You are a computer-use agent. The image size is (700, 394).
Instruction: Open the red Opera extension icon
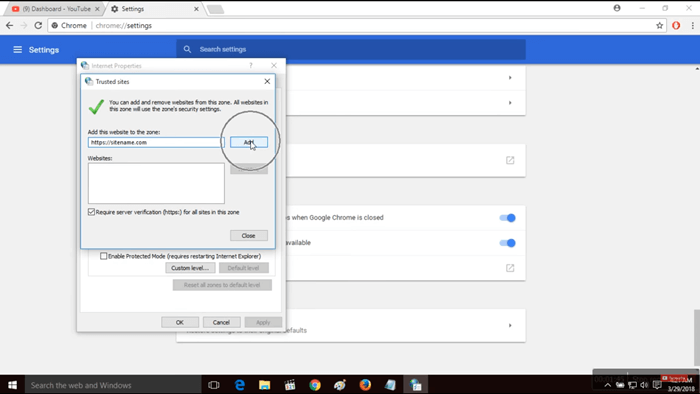pos(676,25)
